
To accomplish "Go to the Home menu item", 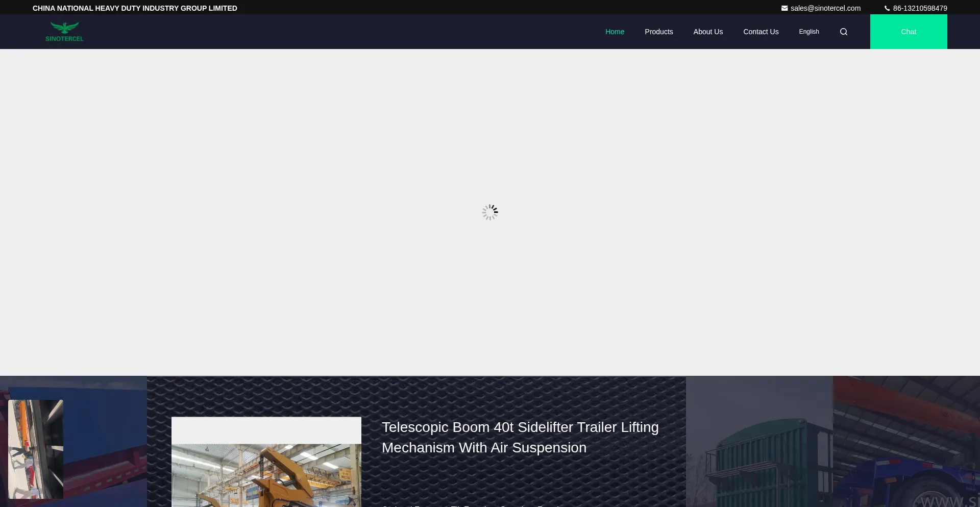I will 615,32.
